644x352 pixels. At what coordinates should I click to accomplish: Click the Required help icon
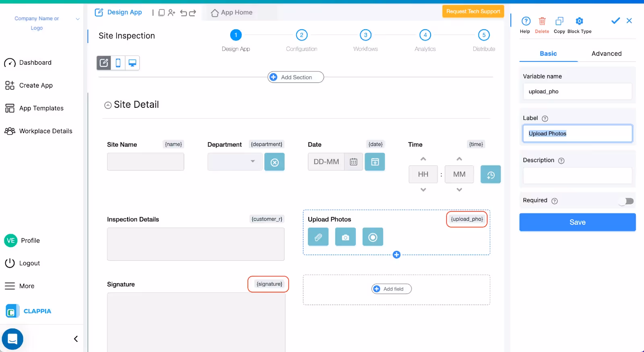tap(555, 201)
